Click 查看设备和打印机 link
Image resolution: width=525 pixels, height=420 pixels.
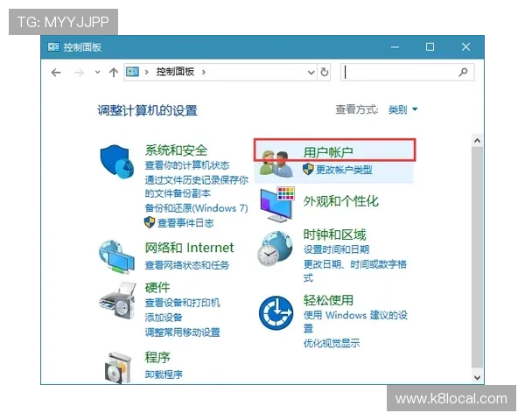point(183,303)
